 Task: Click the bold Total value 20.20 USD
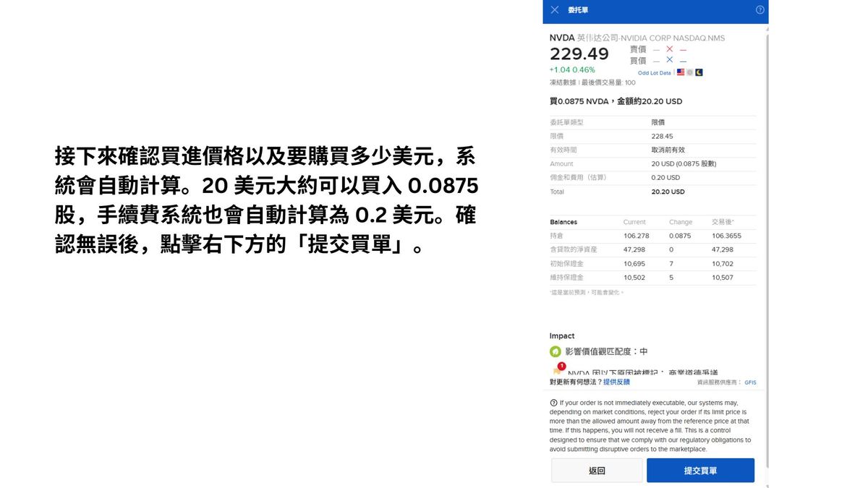(x=668, y=192)
